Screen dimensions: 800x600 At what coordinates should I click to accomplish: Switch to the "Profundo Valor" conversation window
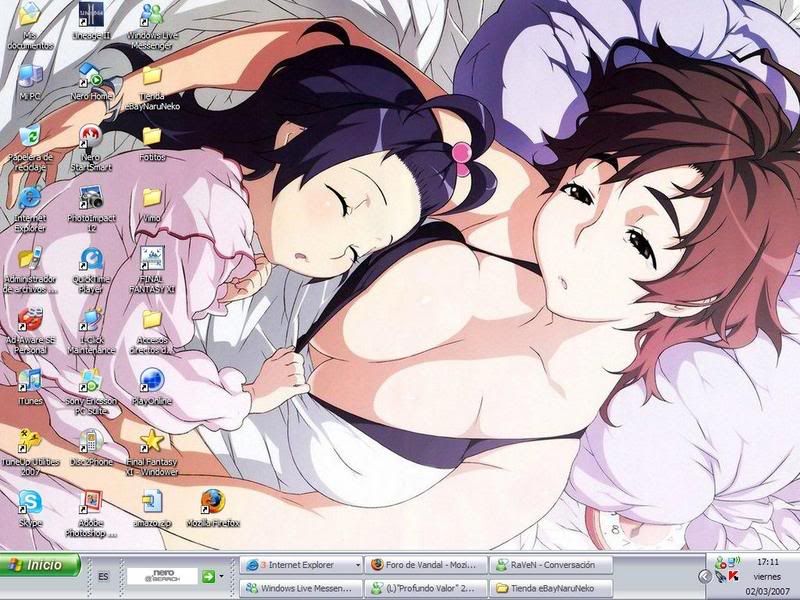[x=426, y=588]
